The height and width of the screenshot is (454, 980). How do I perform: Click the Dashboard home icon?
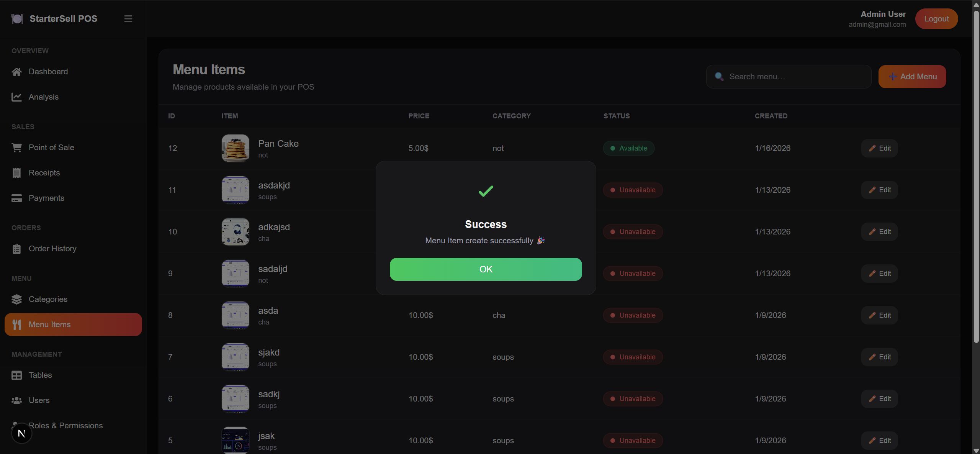16,72
